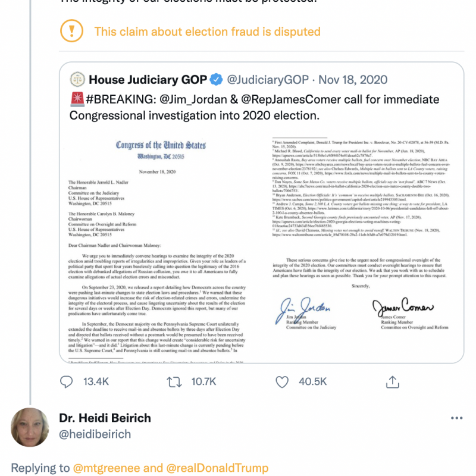Viewport: 476px width, 476px height.
Task: Click the Dr. Heidi Beirich display name
Action: pyautogui.click(x=105, y=418)
